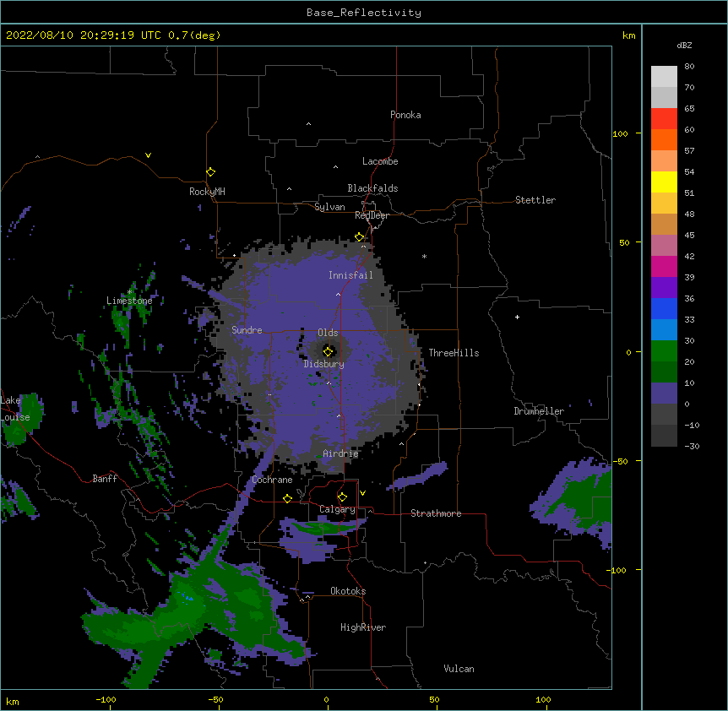Click the -100 tick on the bottom axis
The width and height of the screenshot is (728, 711).
[106, 699]
